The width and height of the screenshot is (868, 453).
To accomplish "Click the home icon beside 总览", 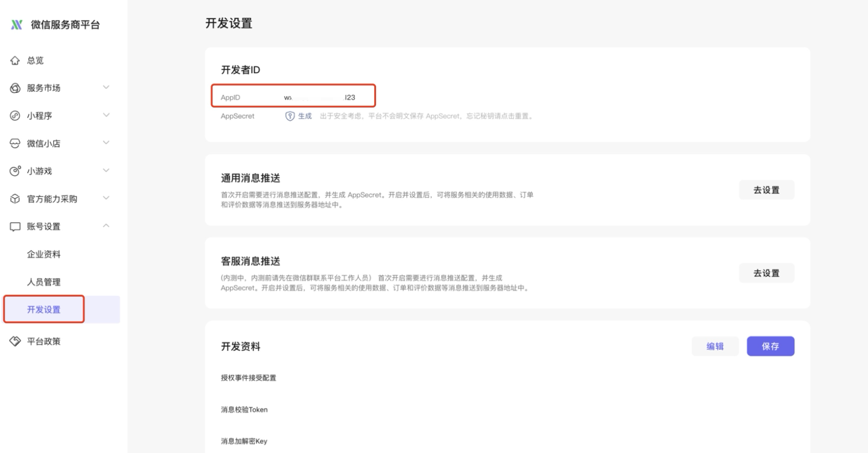I will pos(15,60).
